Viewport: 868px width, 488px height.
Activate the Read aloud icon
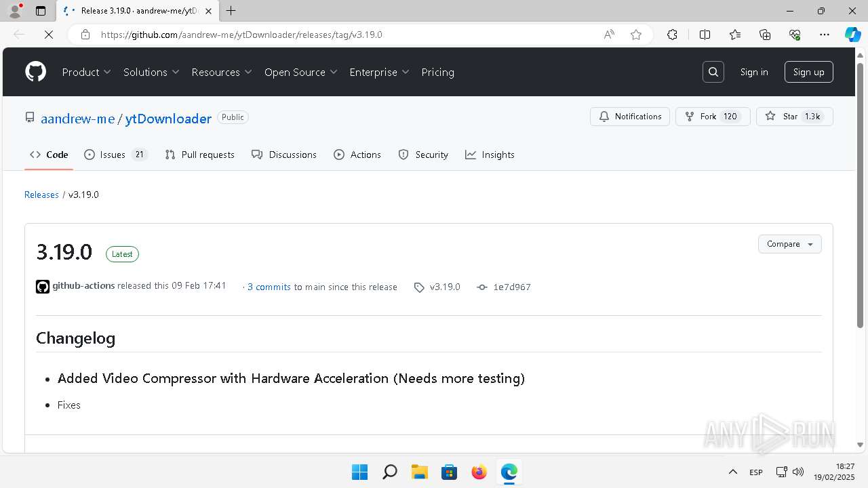(609, 35)
